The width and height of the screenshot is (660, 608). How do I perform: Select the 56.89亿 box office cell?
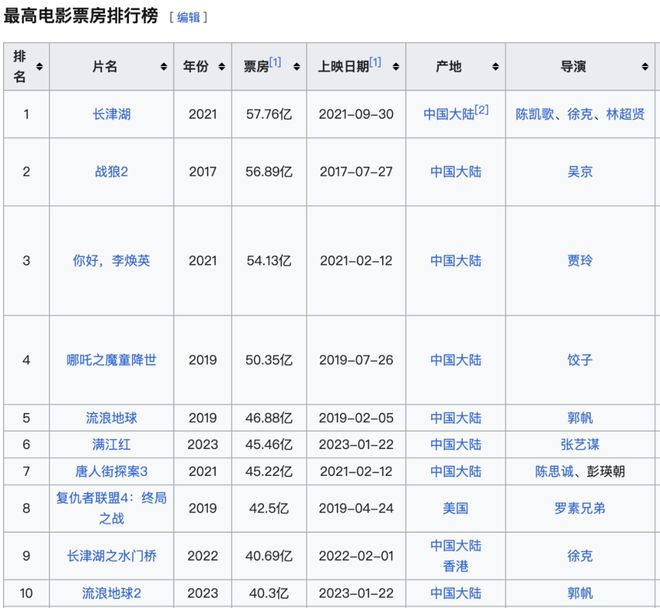[269, 172]
